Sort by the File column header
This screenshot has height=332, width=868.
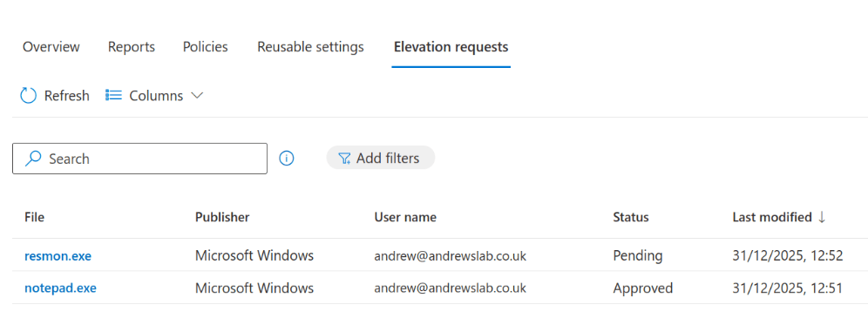(34, 218)
